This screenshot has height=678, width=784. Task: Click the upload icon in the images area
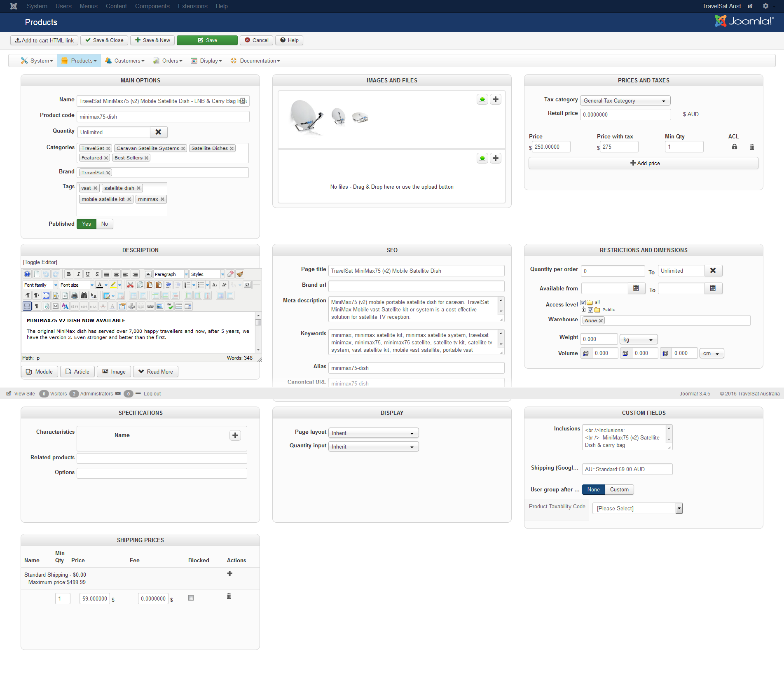click(x=482, y=100)
